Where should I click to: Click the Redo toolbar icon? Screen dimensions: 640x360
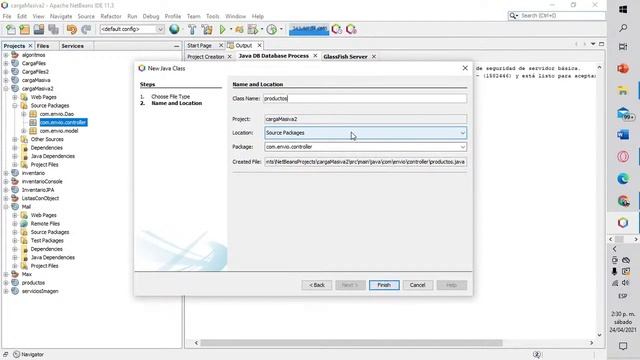tap(86, 29)
